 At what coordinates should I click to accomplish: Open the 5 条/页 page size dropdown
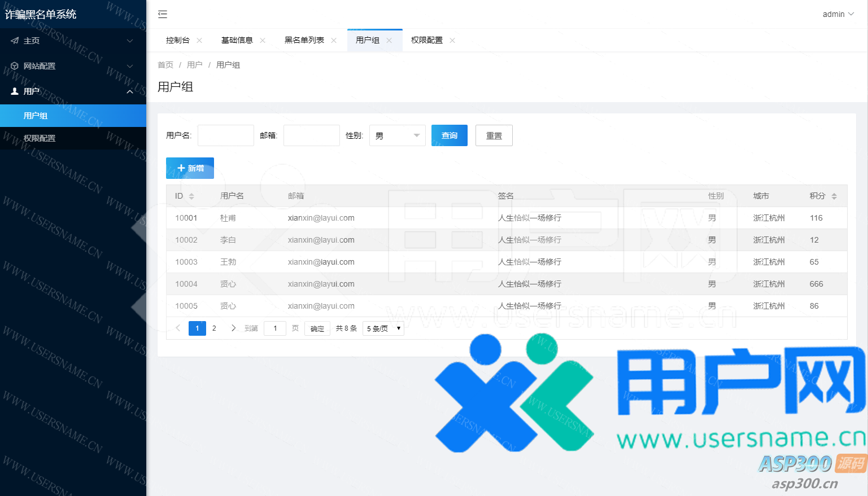[383, 328]
